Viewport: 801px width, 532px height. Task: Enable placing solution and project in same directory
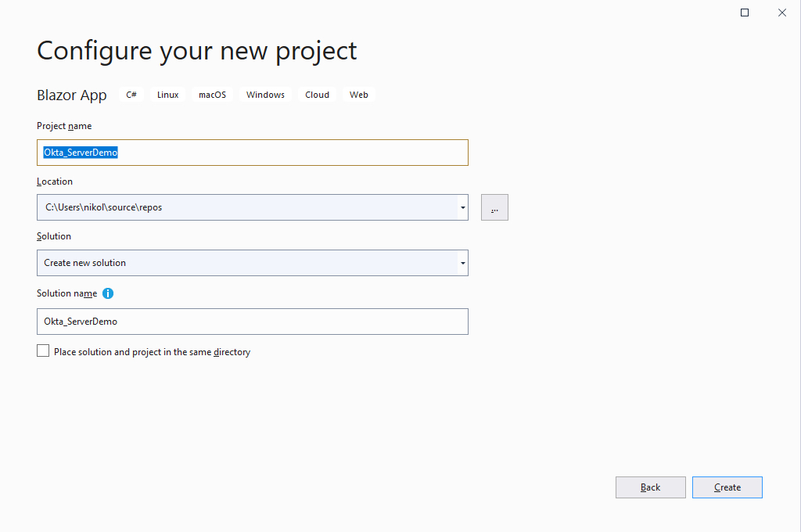(43, 351)
